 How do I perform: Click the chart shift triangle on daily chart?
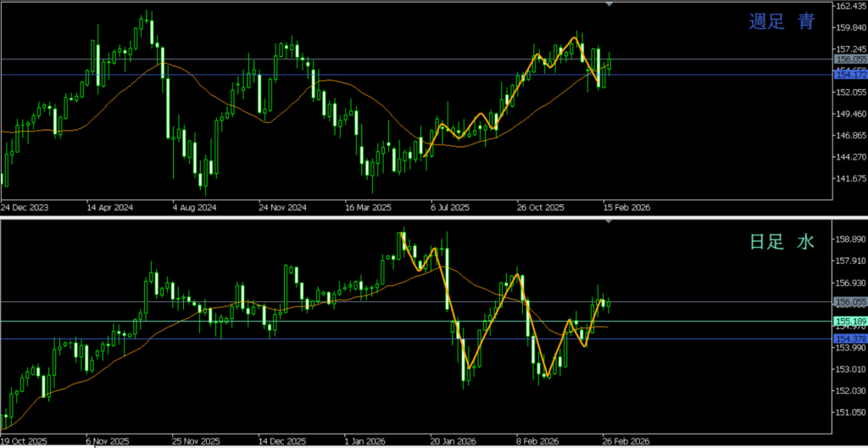click(609, 221)
